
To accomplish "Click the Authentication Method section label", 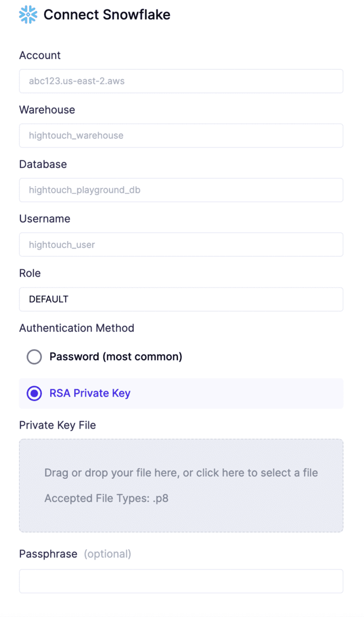I will click(x=77, y=328).
